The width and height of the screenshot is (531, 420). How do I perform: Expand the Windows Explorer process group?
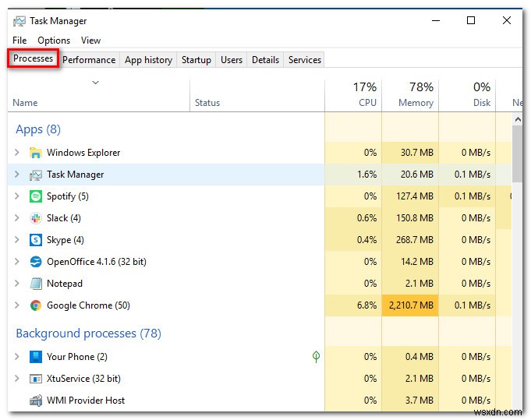(x=16, y=153)
